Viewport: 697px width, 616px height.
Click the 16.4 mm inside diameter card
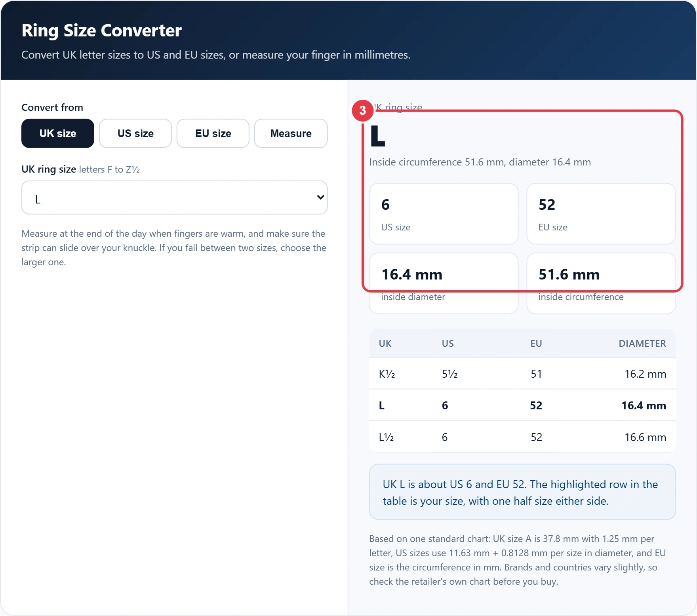tap(444, 283)
